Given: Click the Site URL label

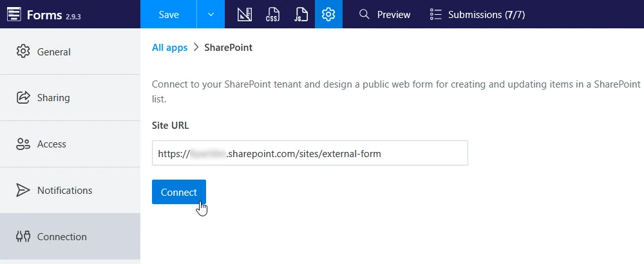Looking at the screenshot, I should (171, 126).
